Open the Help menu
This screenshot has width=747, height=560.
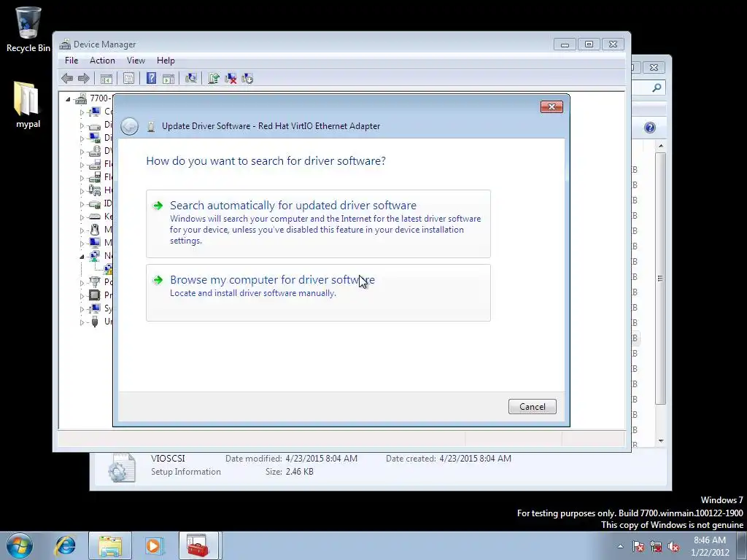[166, 61]
